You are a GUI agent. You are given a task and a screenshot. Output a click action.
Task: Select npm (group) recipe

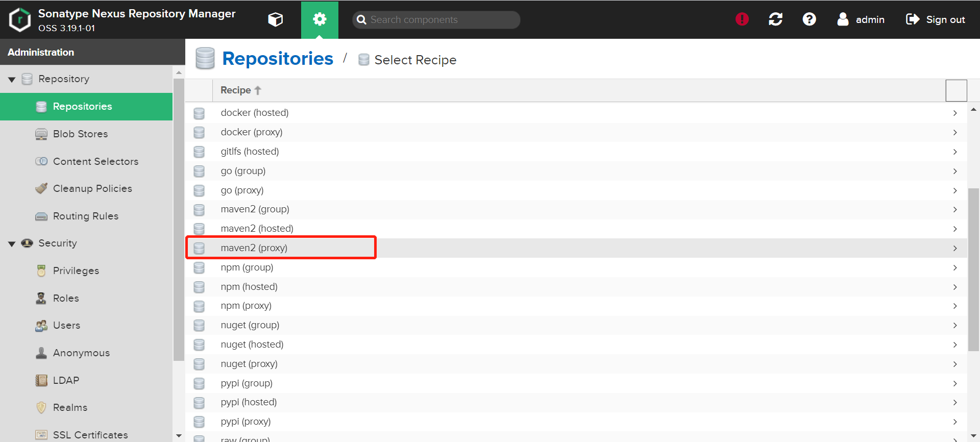[x=576, y=267]
